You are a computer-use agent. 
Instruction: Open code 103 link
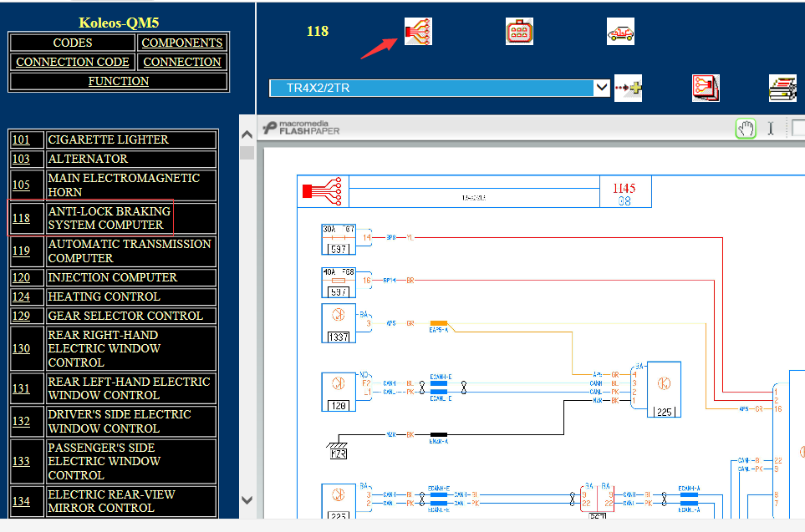tap(21, 159)
